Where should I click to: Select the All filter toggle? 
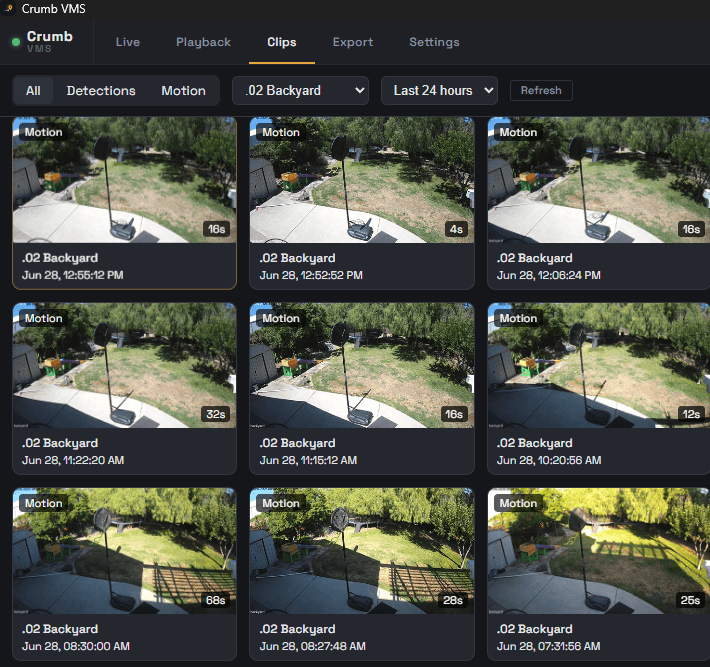33,91
